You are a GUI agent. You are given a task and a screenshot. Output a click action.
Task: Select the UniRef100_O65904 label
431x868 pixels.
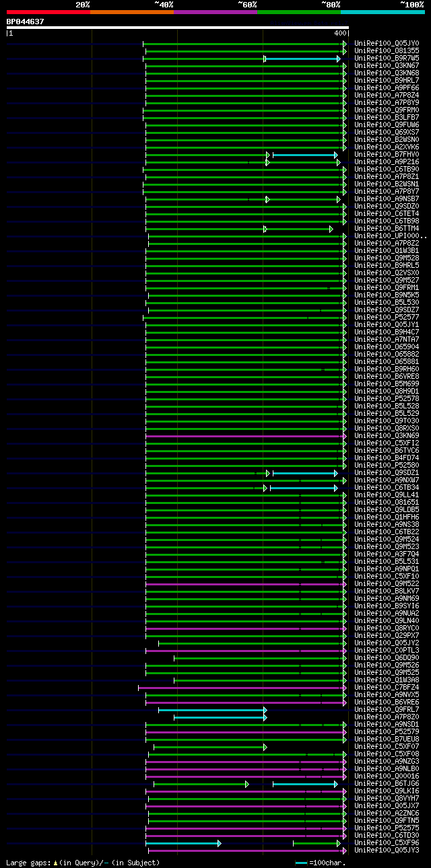click(x=387, y=347)
